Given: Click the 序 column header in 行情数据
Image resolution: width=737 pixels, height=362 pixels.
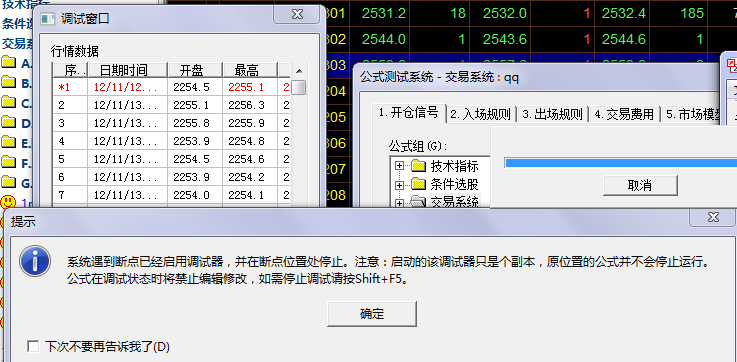Looking at the screenshot, I should click(70, 70).
